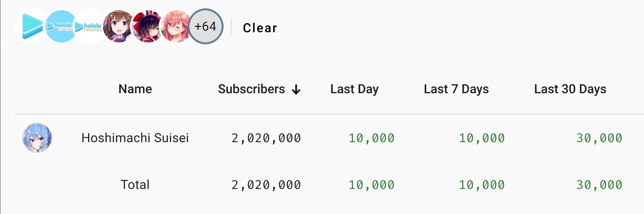Click the brown-haired girl avatar chip

[119, 26]
